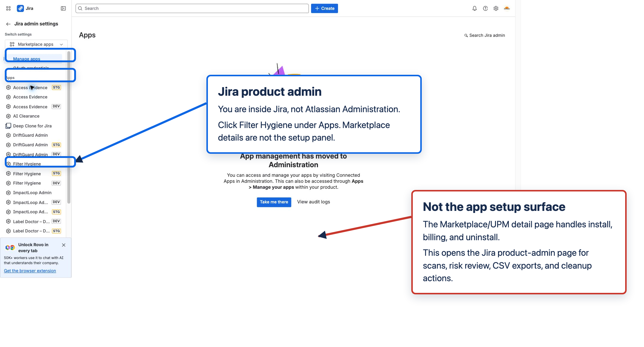The width and height of the screenshot is (644, 347).
Task: Click the Apps page heading
Action: [87, 35]
